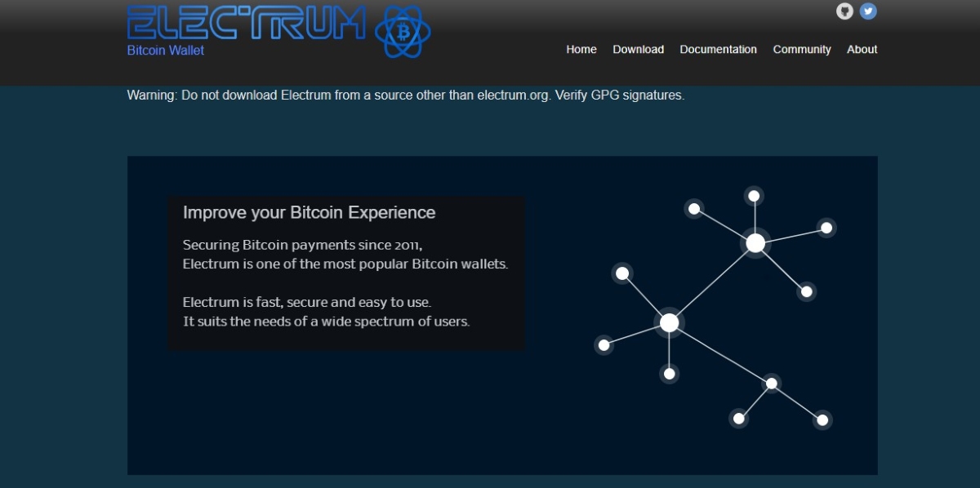Screen dimensions: 980x488
Task: Click the network node graphic
Action: click(715, 308)
